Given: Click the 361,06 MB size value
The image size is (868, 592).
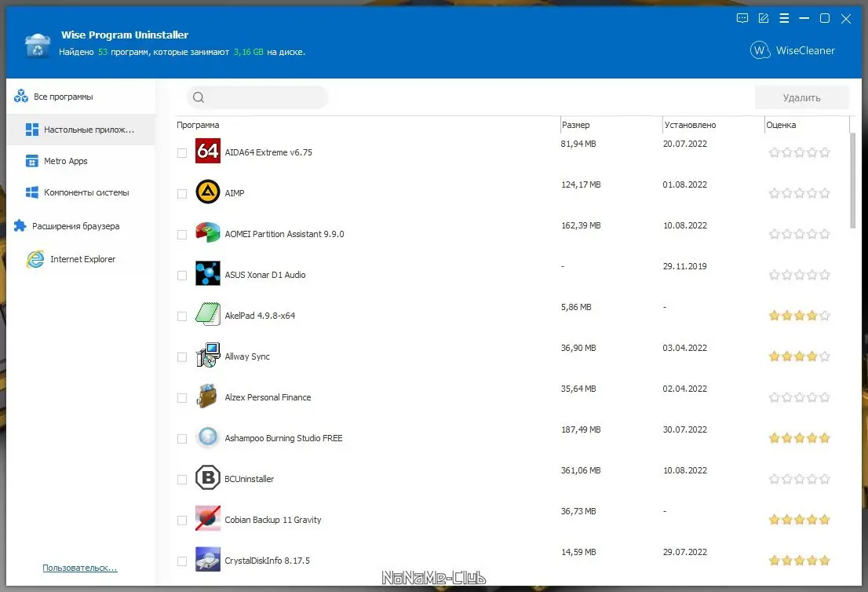Looking at the screenshot, I should pyautogui.click(x=581, y=470).
